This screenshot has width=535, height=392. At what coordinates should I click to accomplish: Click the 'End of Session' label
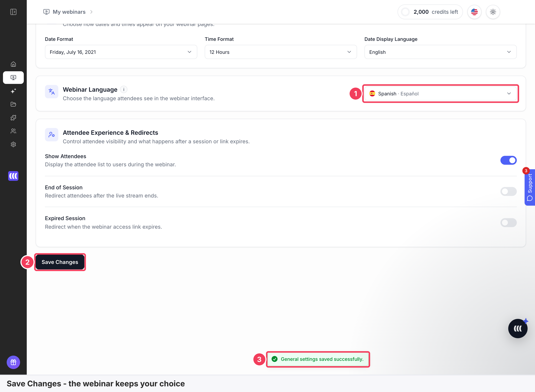coord(64,187)
